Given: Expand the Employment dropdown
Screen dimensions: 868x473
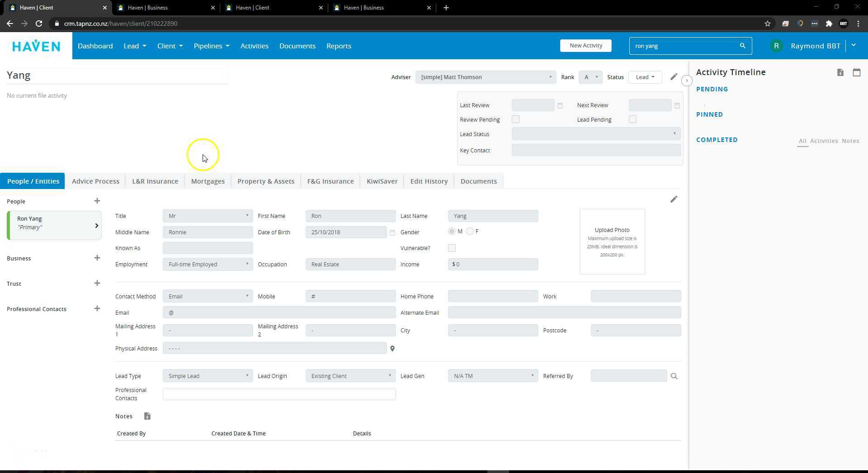Looking at the screenshot, I should coord(208,265).
